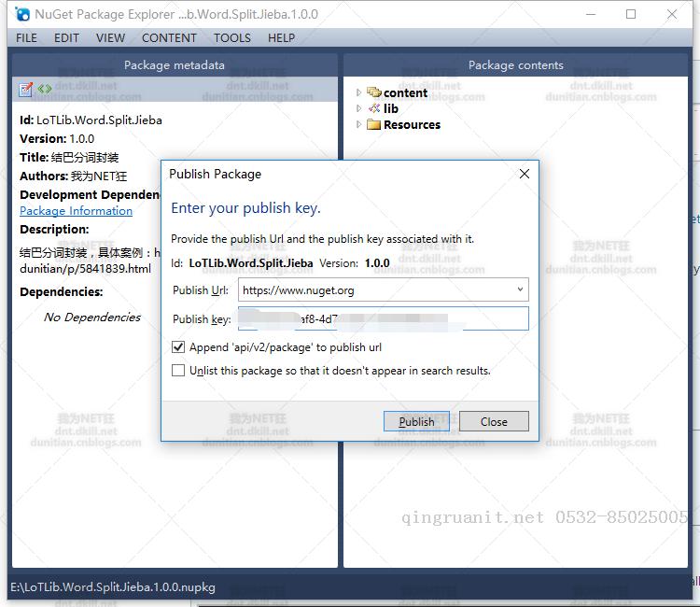Click the edit metadata pencil icon
Image resolution: width=700 pixels, height=607 pixels.
pos(26,90)
